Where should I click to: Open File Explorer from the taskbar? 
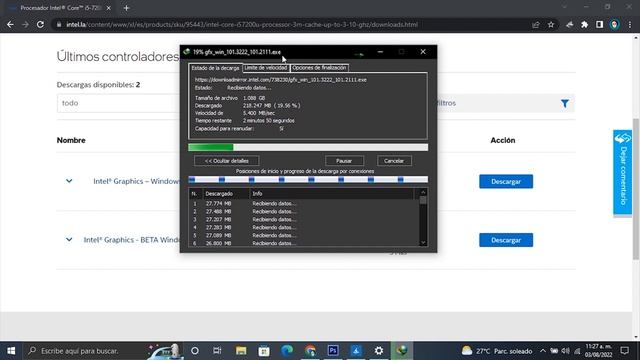point(241,351)
